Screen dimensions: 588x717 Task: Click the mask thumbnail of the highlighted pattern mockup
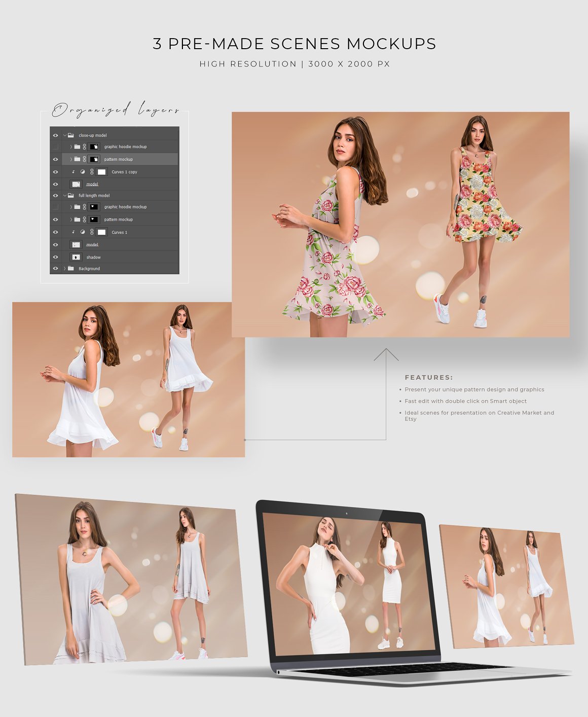click(x=94, y=159)
